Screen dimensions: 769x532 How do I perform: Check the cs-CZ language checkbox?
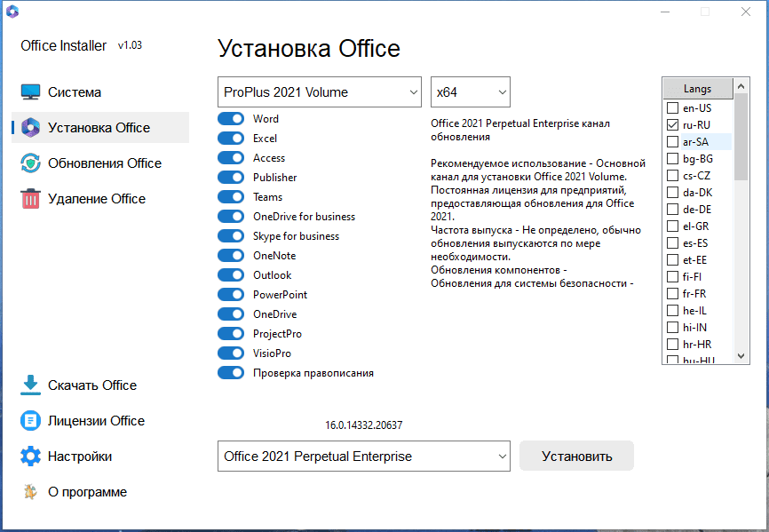click(x=673, y=176)
